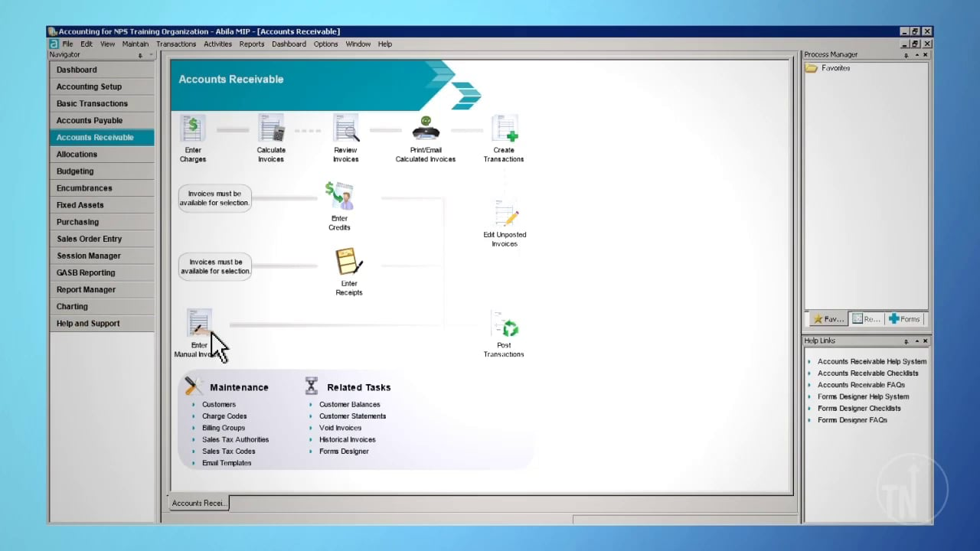Open the Void Invoices related task
Viewport: 980px width, 551px height.
340,428
